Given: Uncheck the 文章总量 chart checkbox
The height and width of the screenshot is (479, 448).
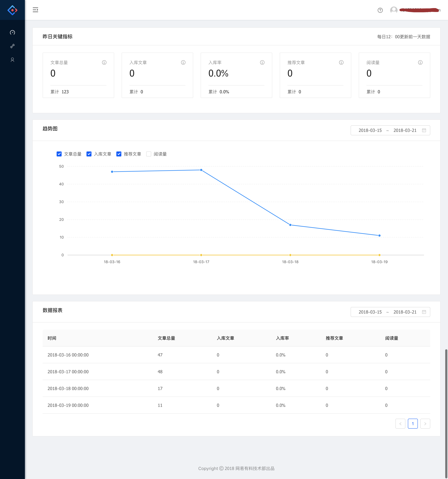Looking at the screenshot, I should pyautogui.click(x=59, y=154).
